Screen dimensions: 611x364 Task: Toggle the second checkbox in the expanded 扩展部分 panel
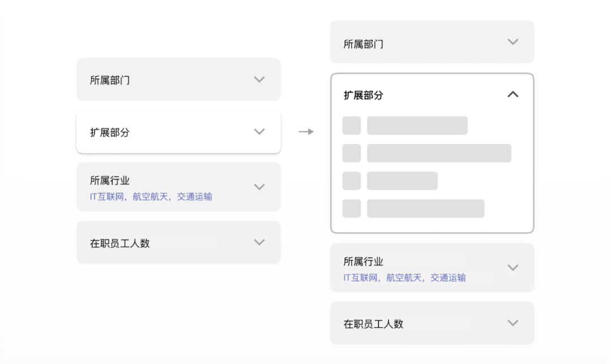pos(351,153)
